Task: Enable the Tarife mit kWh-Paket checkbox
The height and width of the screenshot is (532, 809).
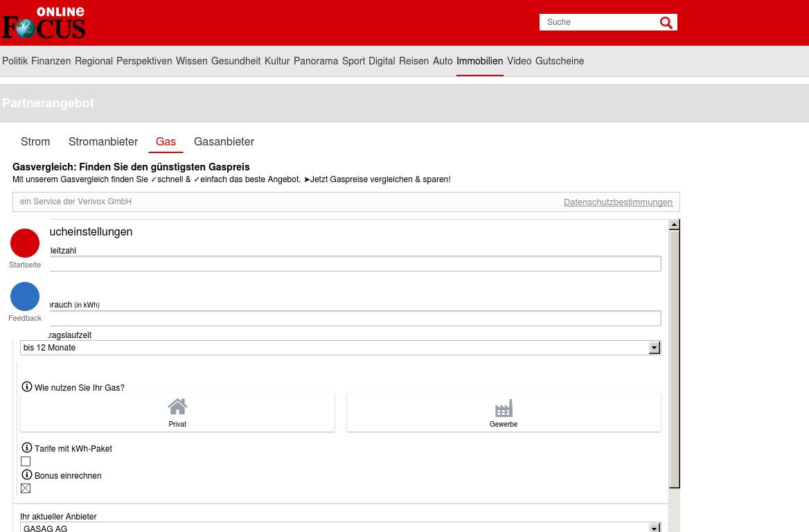Action: coord(26,461)
